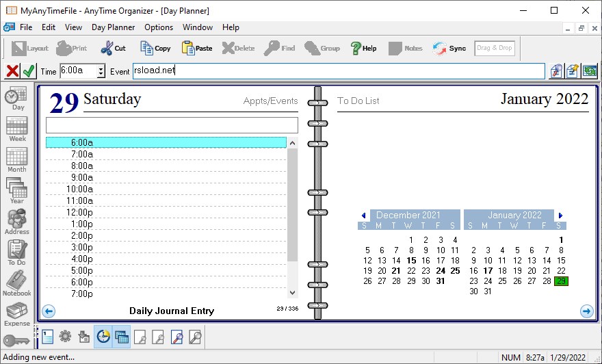602x364 pixels.
Task: Click the gear icon in the bottom toolbar
Action: pyautogui.click(x=65, y=337)
